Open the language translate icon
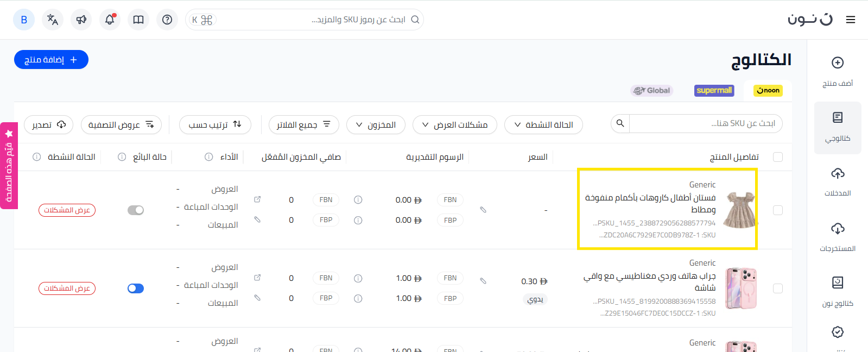The width and height of the screenshot is (868, 352). click(53, 20)
